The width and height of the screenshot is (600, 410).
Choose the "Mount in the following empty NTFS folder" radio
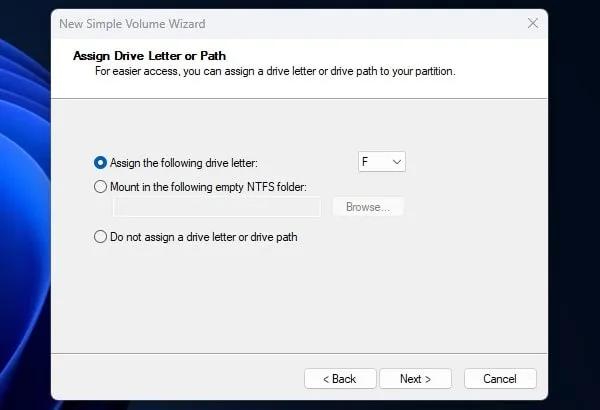tap(100, 186)
